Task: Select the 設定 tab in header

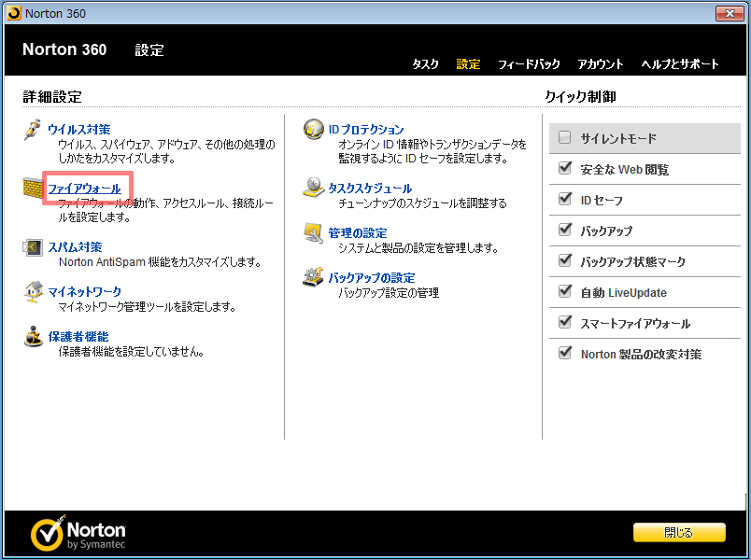Action: click(x=468, y=64)
